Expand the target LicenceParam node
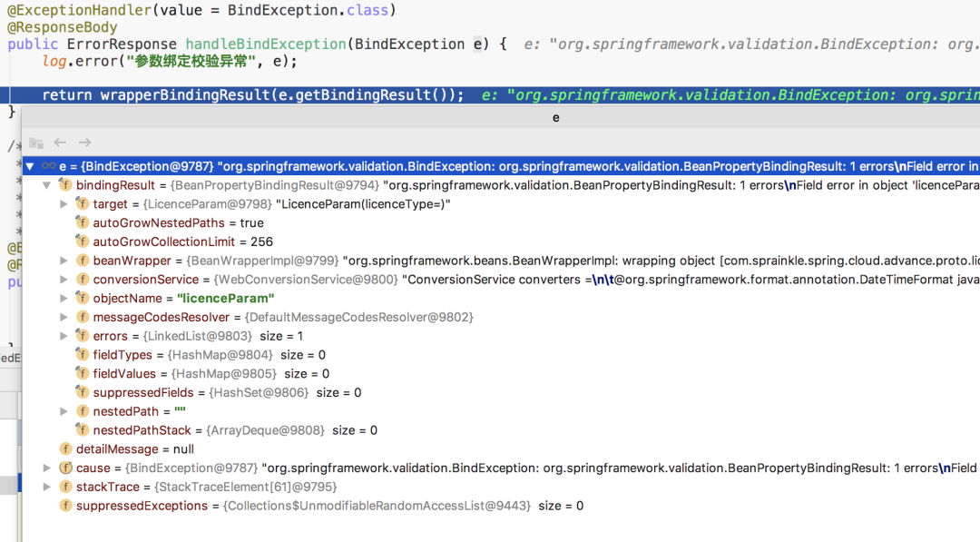This screenshot has height=542, width=980. 64,203
